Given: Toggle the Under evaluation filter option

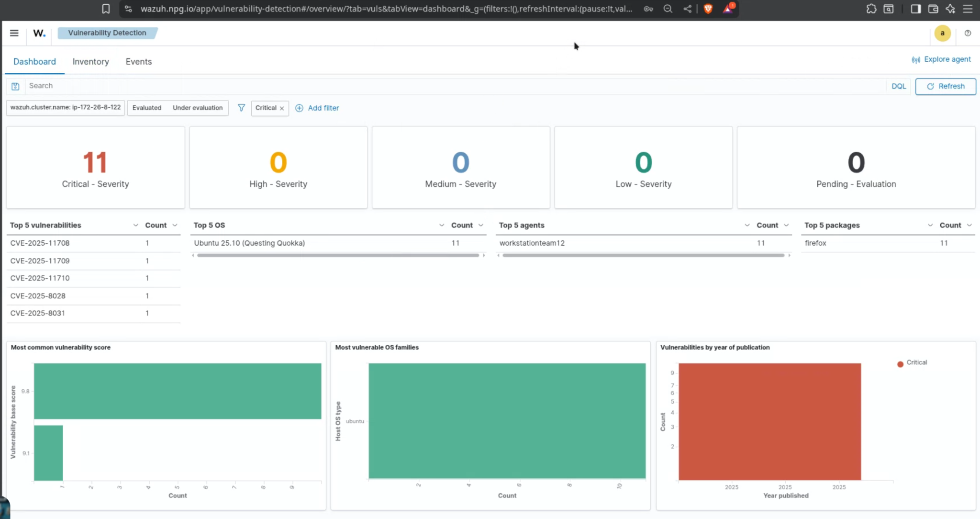Looking at the screenshot, I should tap(198, 108).
